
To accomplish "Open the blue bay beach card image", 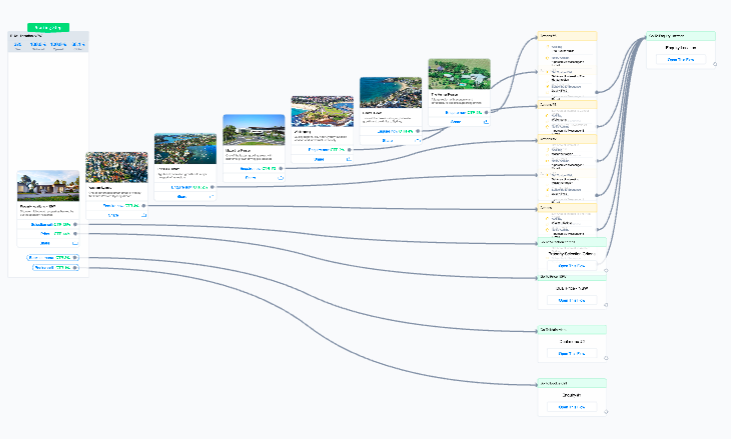I will tap(391, 92).
